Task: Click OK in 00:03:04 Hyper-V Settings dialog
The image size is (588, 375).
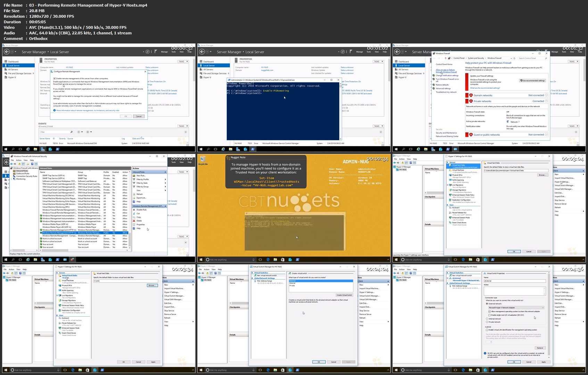Action: [x=514, y=251]
